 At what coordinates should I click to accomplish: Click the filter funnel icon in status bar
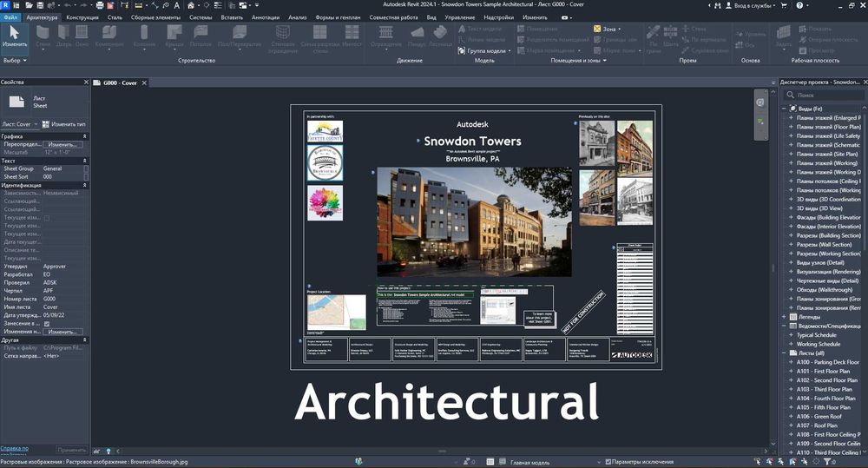click(827, 461)
